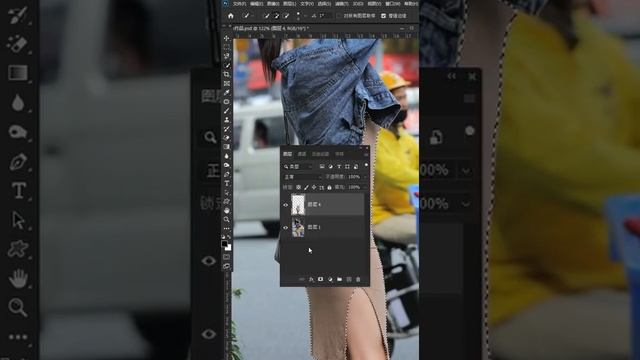
Task: Hide 图层 4 using its eye icon
Action: click(x=286, y=205)
